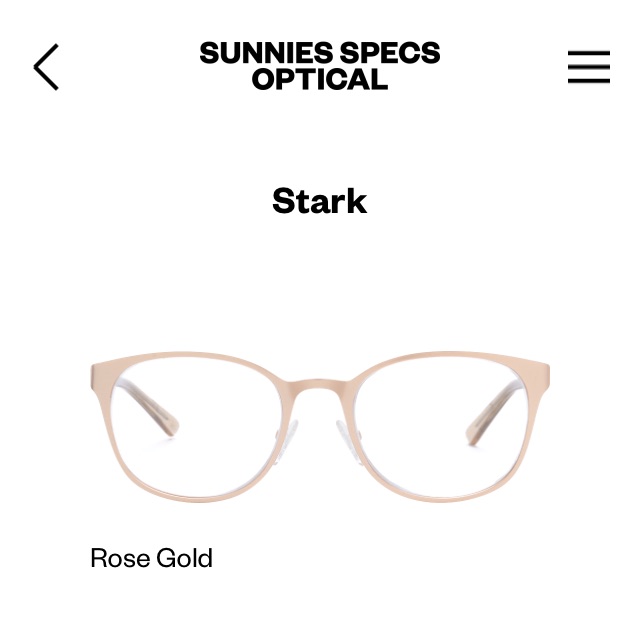The width and height of the screenshot is (640, 640).
Task: Click the Sunnies Specs Optical logo
Action: pyautogui.click(x=320, y=66)
